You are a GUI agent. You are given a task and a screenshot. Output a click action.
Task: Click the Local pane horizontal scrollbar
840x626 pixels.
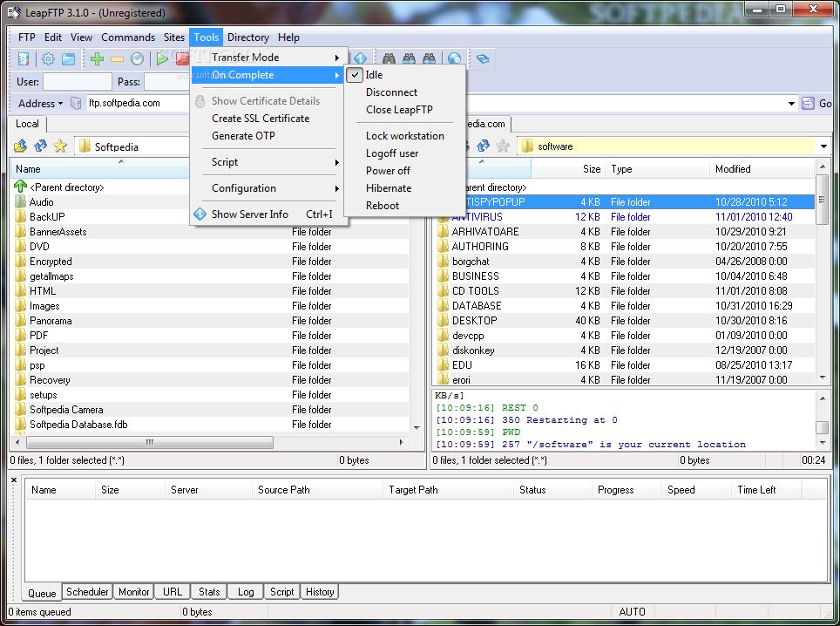click(150, 442)
